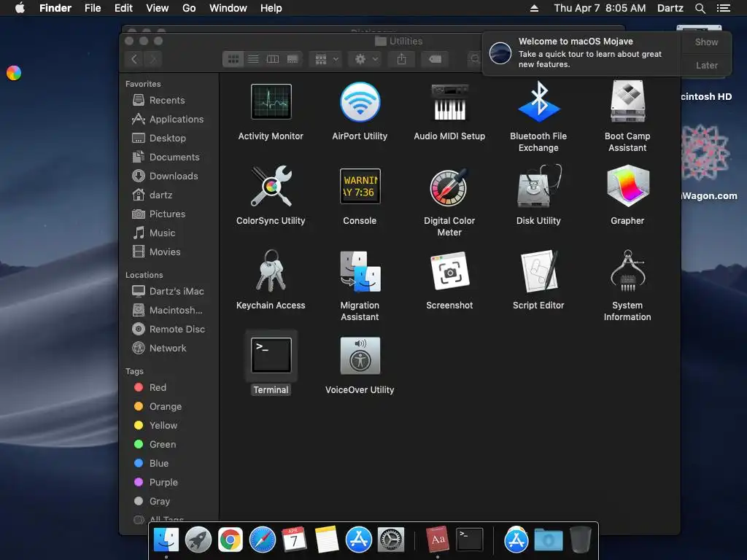747x560 pixels.
Task: Open the File menu
Action: 93,8
